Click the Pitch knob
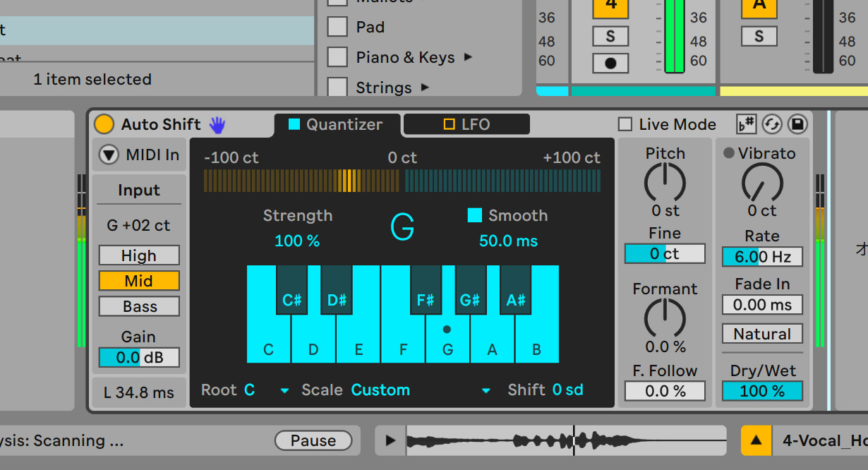Image resolution: width=868 pixels, height=470 pixels. point(665,183)
